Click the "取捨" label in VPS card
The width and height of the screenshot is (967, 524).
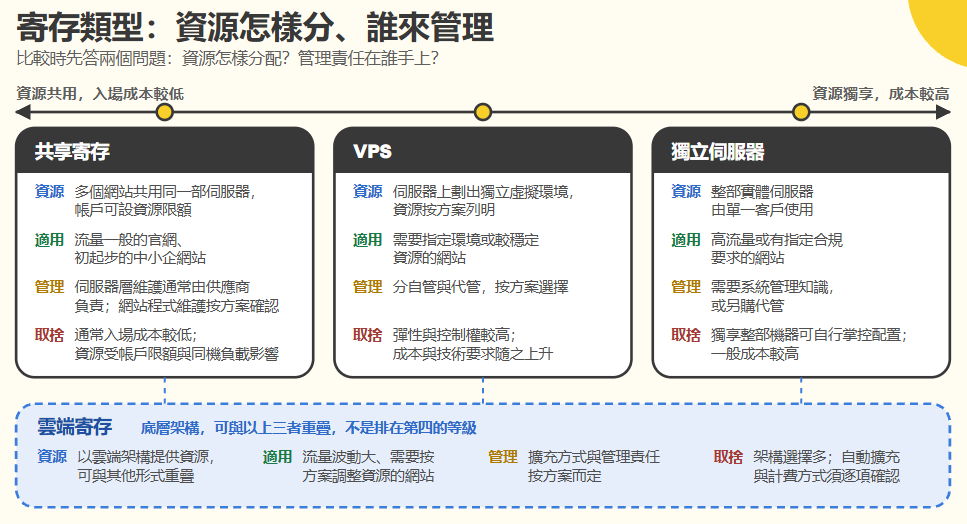coord(368,335)
